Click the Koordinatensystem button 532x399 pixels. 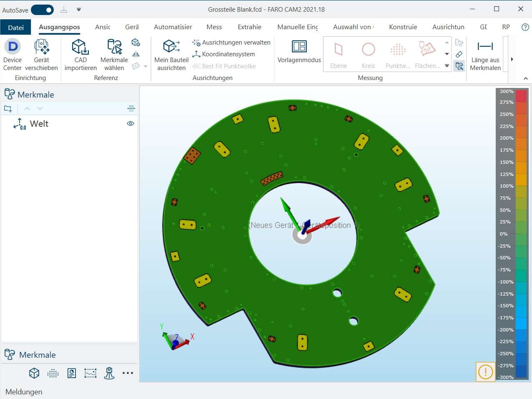[x=223, y=54]
